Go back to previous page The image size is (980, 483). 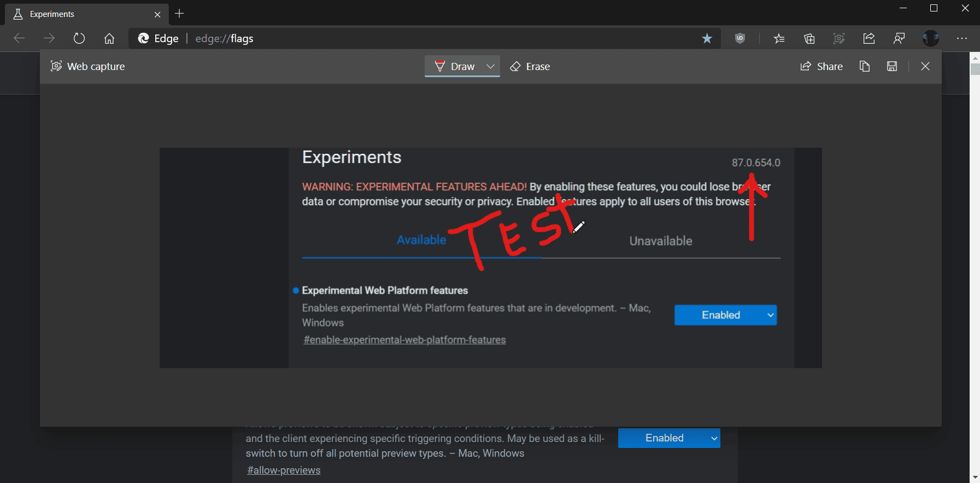(19, 38)
